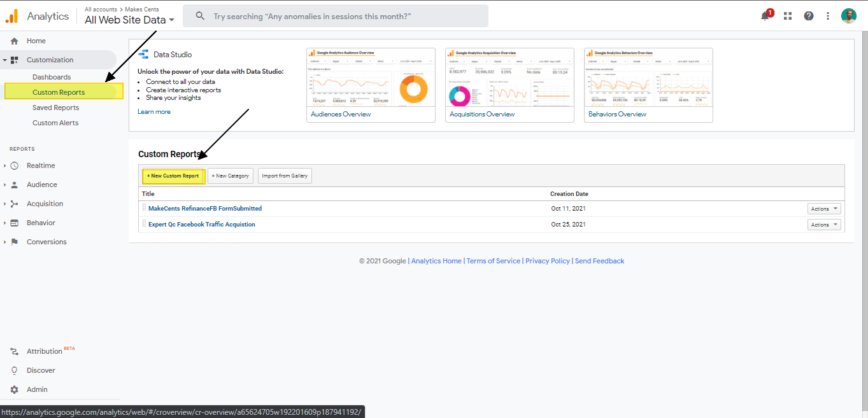Click the Privacy Policy footer link
Viewport: 868px width, 418px height.
click(x=548, y=261)
